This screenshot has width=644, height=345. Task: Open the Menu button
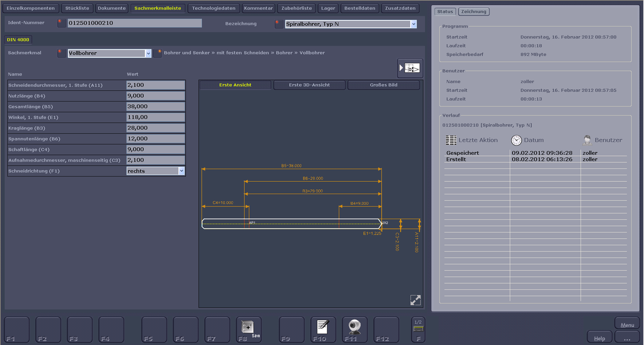[x=627, y=325]
